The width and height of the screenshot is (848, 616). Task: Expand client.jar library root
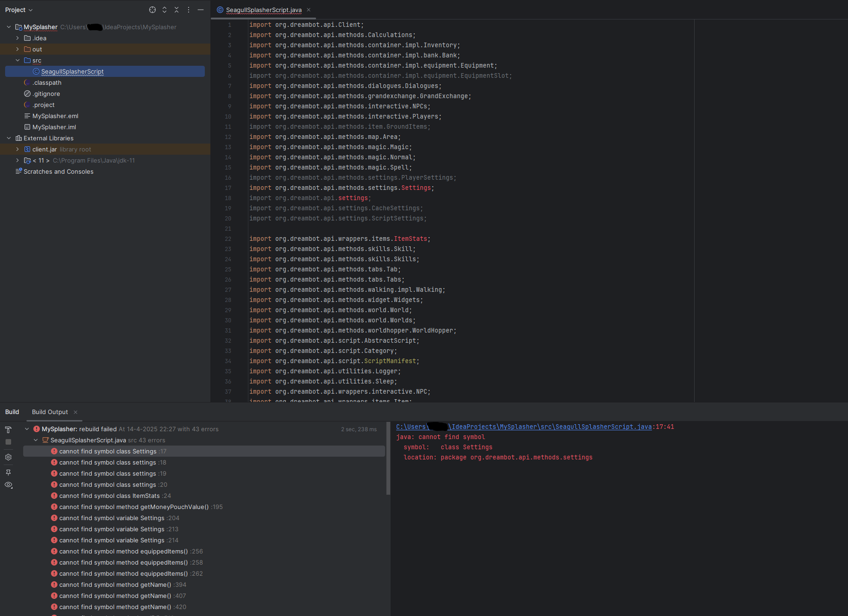point(18,149)
